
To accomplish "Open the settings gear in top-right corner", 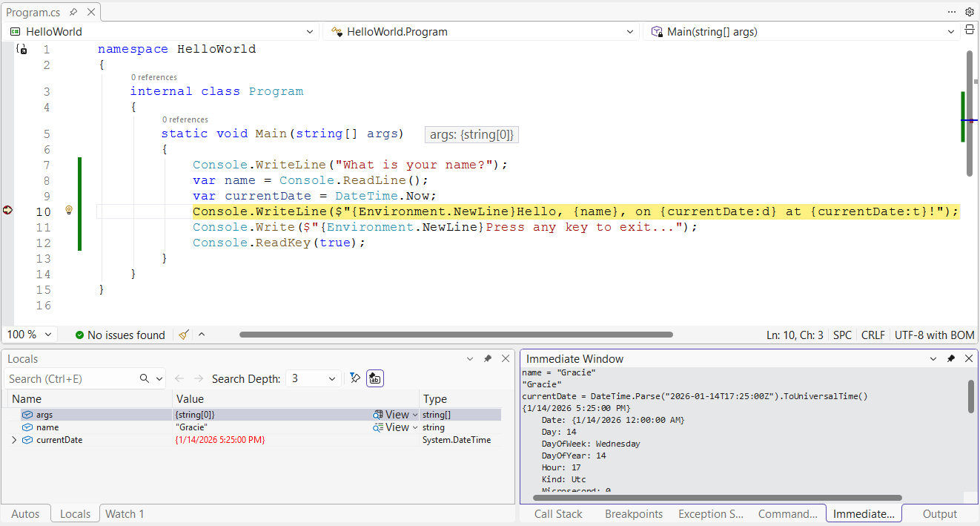I will [970, 11].
